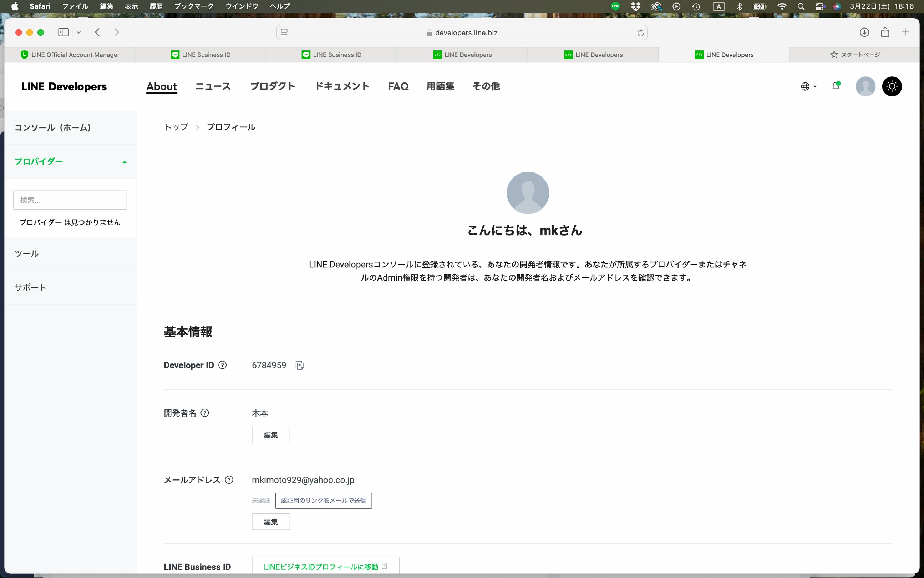
Task: Open the language globe dropdown
Action: [808, 86]
